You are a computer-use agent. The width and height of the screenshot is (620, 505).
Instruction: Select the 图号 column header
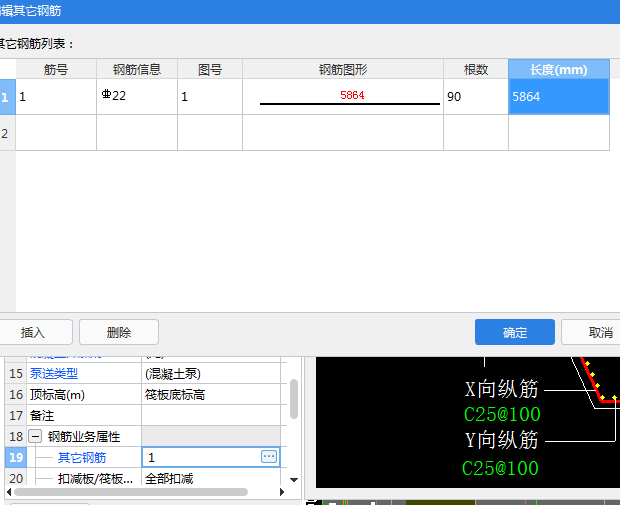[210, 69]
